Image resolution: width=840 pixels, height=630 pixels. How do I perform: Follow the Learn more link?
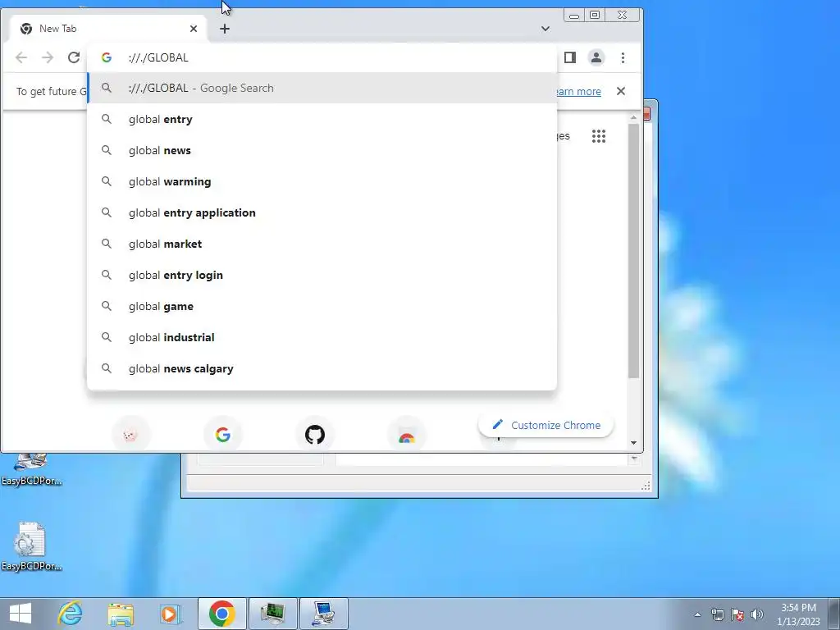(x=578, y=92)
